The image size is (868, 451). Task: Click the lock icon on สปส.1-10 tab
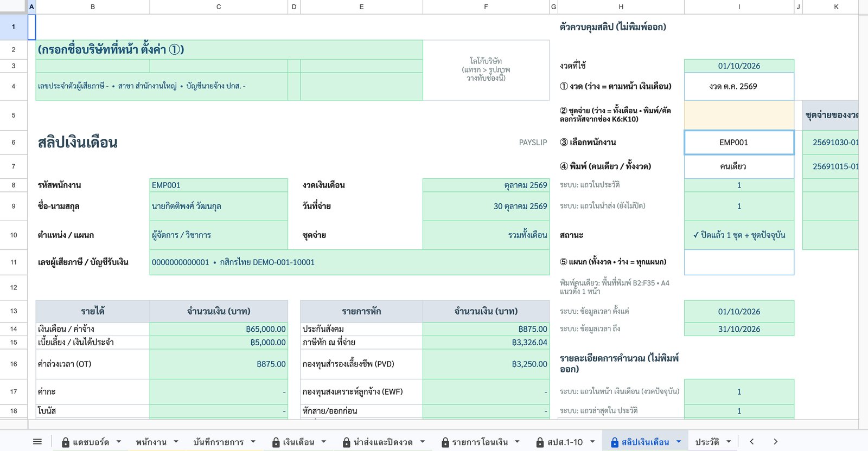pos(540,442)
